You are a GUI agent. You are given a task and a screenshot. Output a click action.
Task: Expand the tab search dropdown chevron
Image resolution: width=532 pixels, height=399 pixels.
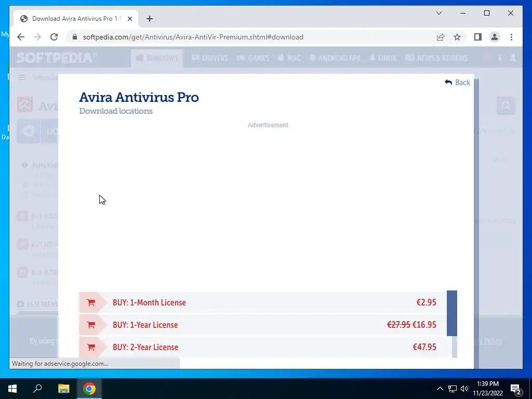[x=439, y=13]
